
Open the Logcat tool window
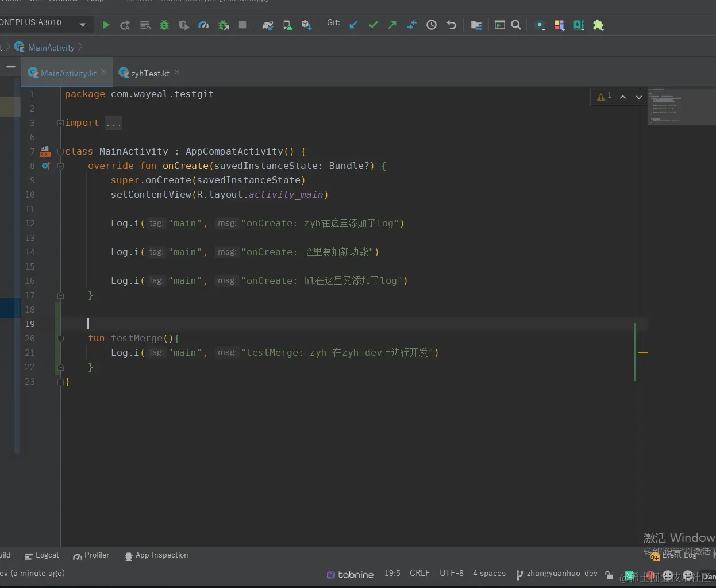pos(42,555)
